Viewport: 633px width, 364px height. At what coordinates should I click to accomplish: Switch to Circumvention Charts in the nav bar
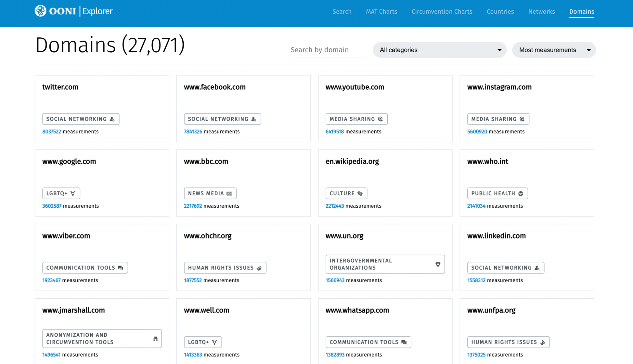tap(442, 12)
